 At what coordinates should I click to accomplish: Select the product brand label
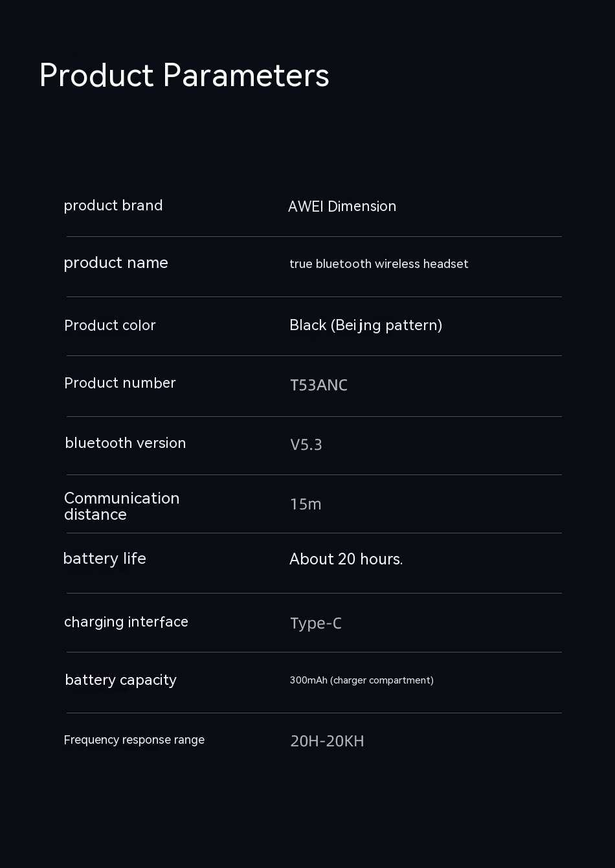[x=113, y=206]
